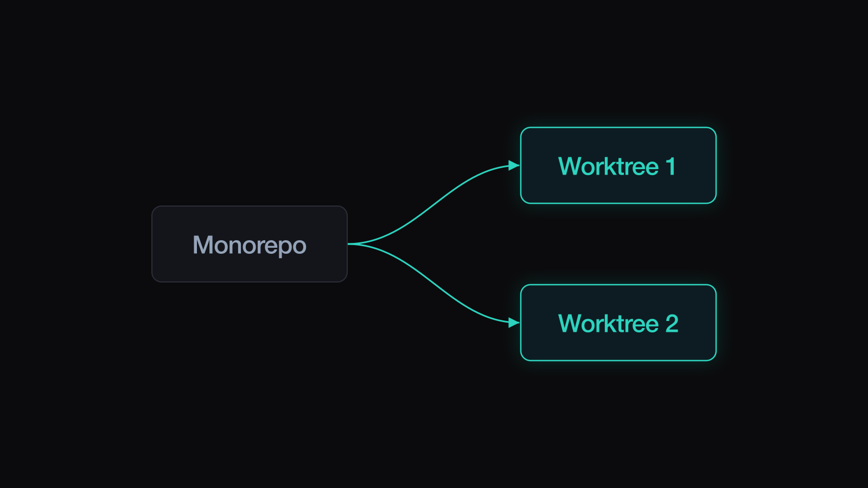Select the Worktree 2 box
This screenshot has height=488, width=868.
(618, 323)
